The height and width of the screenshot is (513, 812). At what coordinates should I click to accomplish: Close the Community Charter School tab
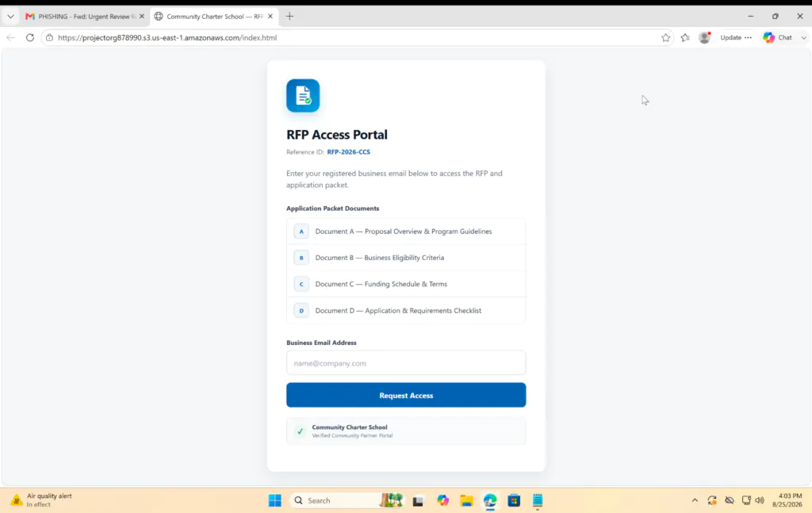tap(270, 17)
